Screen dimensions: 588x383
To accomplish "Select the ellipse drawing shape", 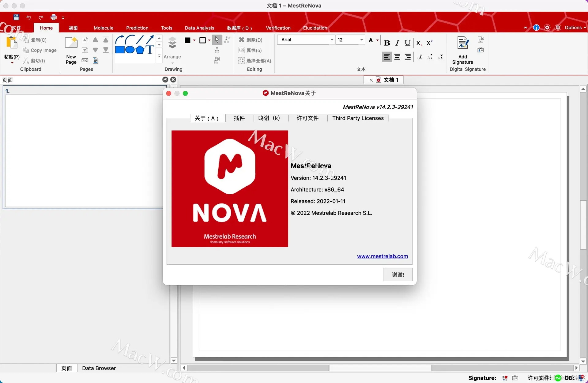I will tap(130, 50).
